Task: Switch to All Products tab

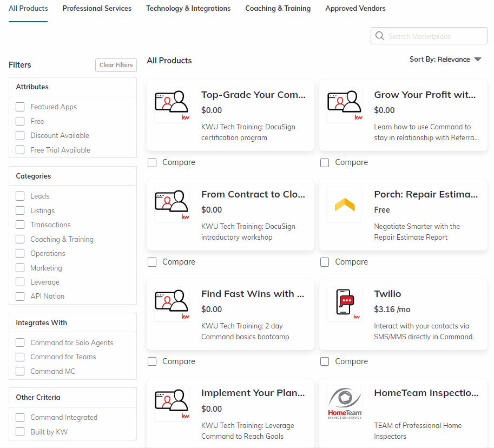Action: tap(28, 9)
